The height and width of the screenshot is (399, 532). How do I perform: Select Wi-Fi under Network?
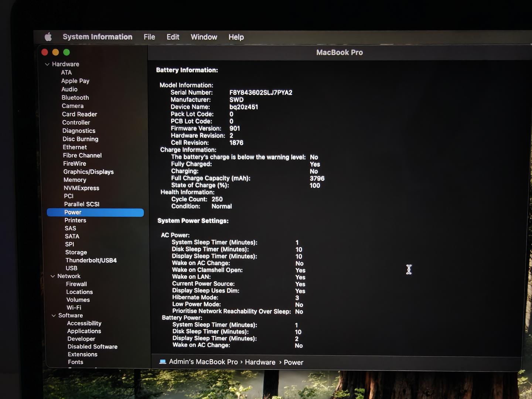(74, 308)
